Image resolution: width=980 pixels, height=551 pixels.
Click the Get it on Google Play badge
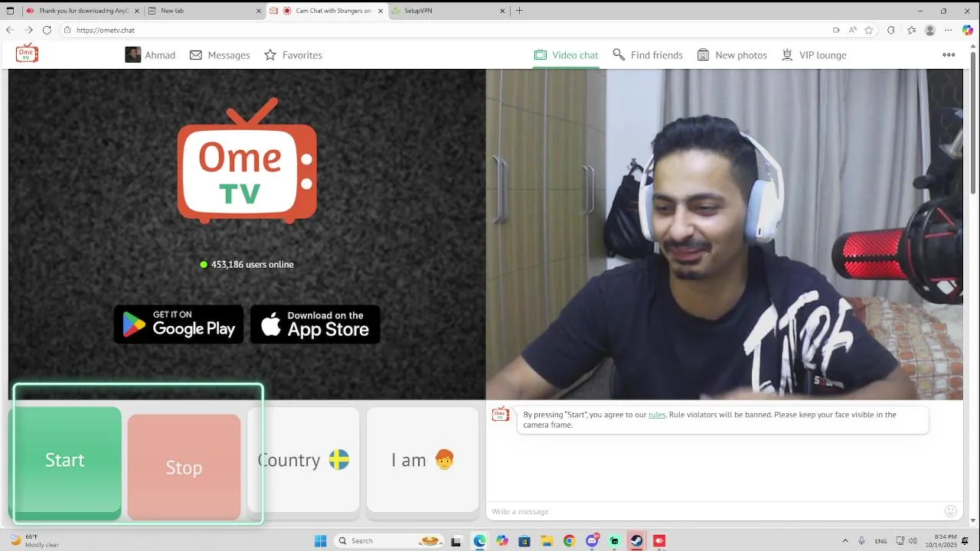click(x=178, y=324)
